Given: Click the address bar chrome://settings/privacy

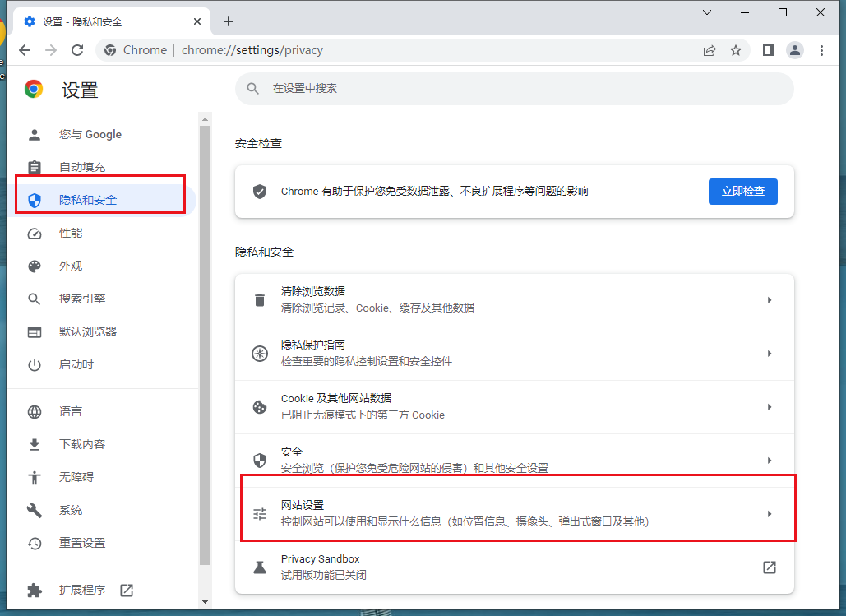Looking at the screenshot, I should click(x=252, y=50).
